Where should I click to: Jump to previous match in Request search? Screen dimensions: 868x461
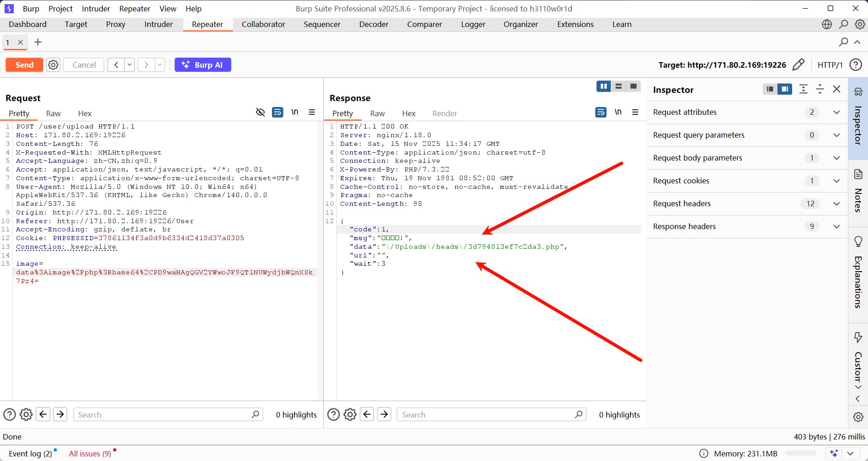[43, 414]
